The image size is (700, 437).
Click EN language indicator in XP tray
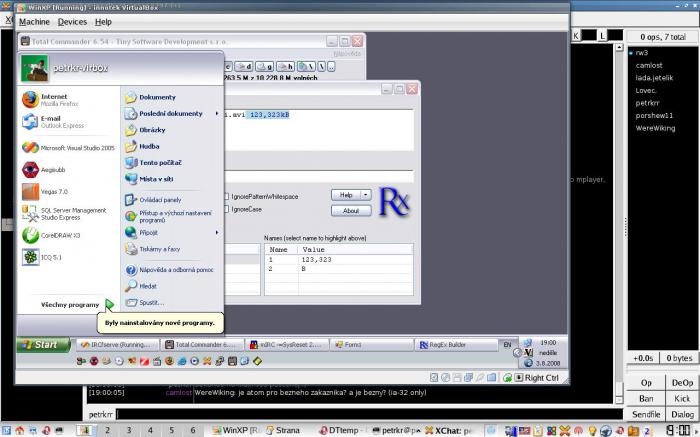(x=508, y=345)
